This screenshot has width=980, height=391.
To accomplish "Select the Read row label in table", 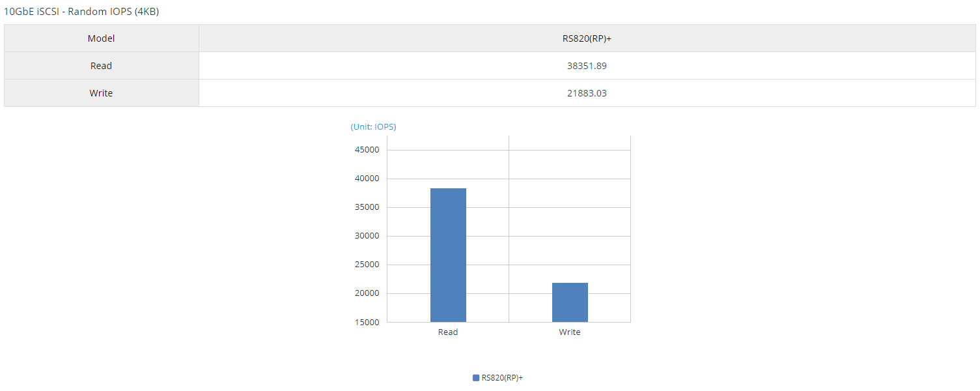I will 102,66.
